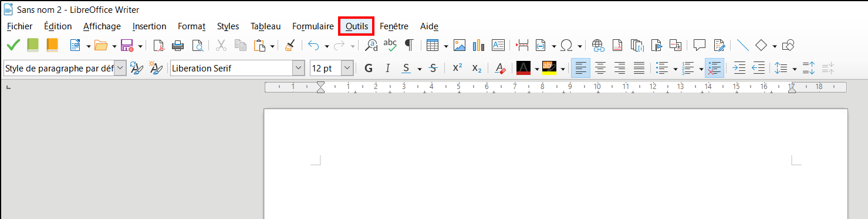Export directly as PDF
Viewport: 868px width, 219px height.
pyautogui.click(x=158, y=45)
